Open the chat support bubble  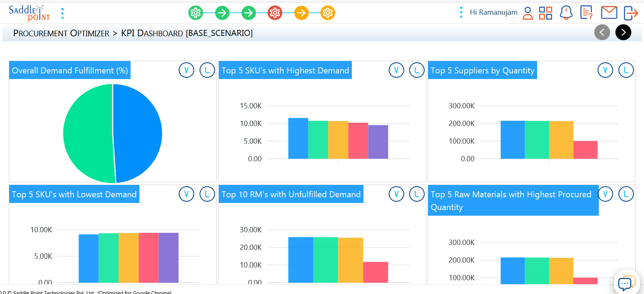coord(626,283)
